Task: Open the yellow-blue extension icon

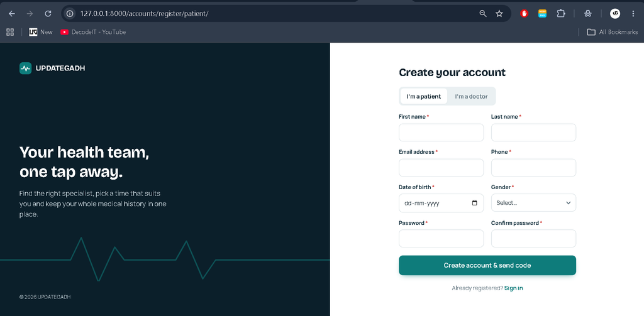Action: 543,14
